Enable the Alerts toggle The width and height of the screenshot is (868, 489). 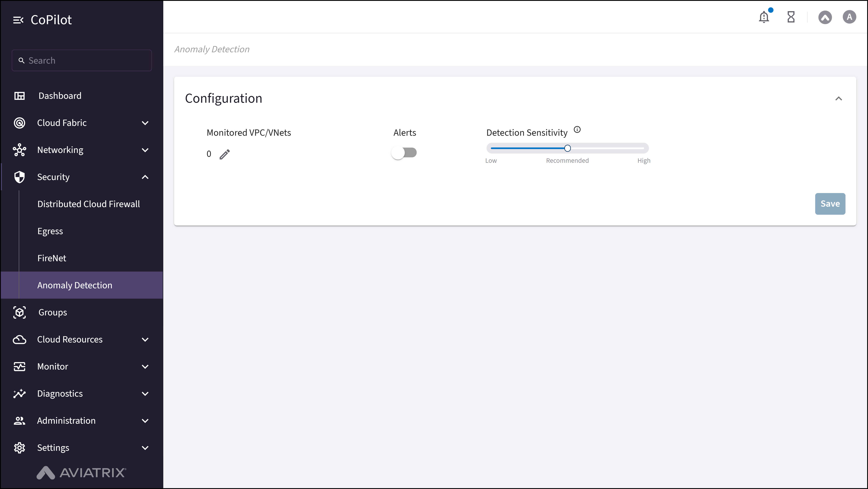(404, 153)
